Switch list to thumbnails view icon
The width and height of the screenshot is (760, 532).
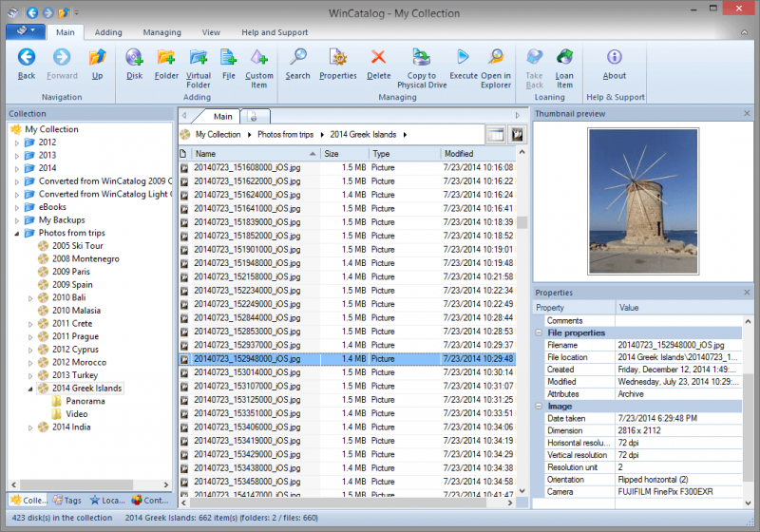click(x=517, y=135)
